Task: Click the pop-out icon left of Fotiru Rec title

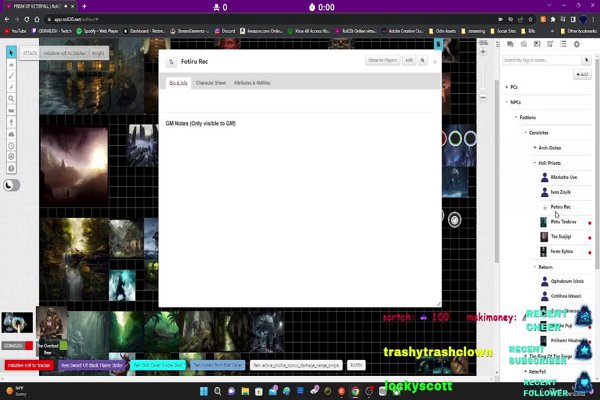Action: tap(171, 62)
